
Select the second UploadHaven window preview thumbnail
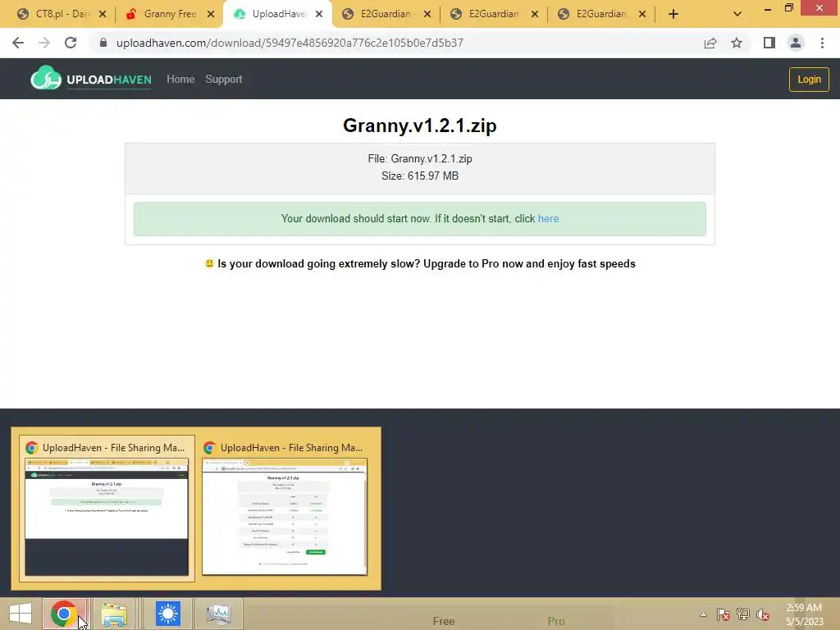pyautogui.click(x=285, y=508)
